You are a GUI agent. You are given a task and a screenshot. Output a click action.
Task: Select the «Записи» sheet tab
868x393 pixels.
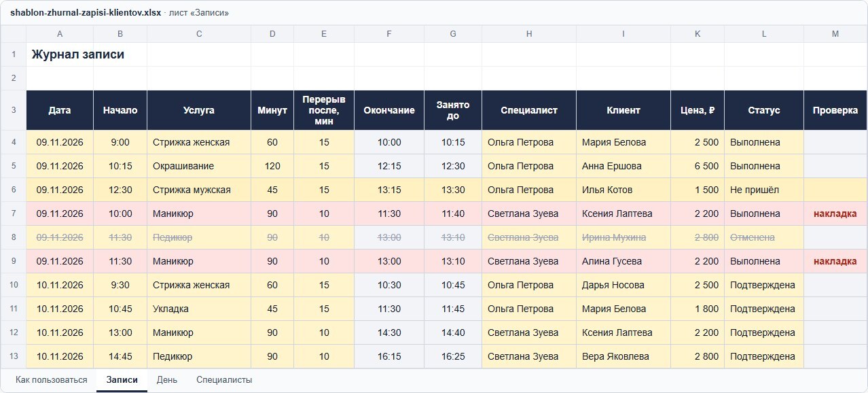[122, 380]
